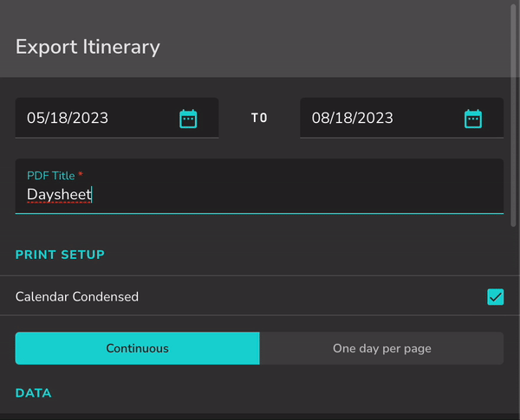Click the TO label between the dates
The image size is (520, 420).
tap(259, 118)
